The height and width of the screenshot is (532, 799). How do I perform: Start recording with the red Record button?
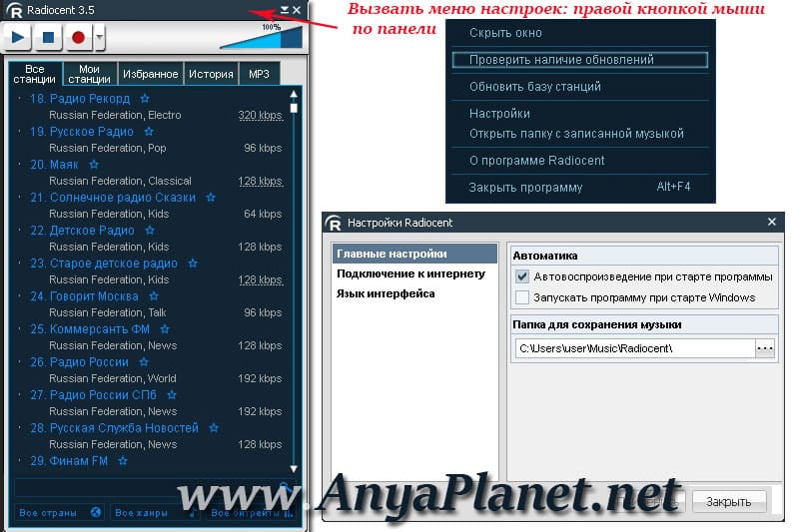[x=79, y=37]
